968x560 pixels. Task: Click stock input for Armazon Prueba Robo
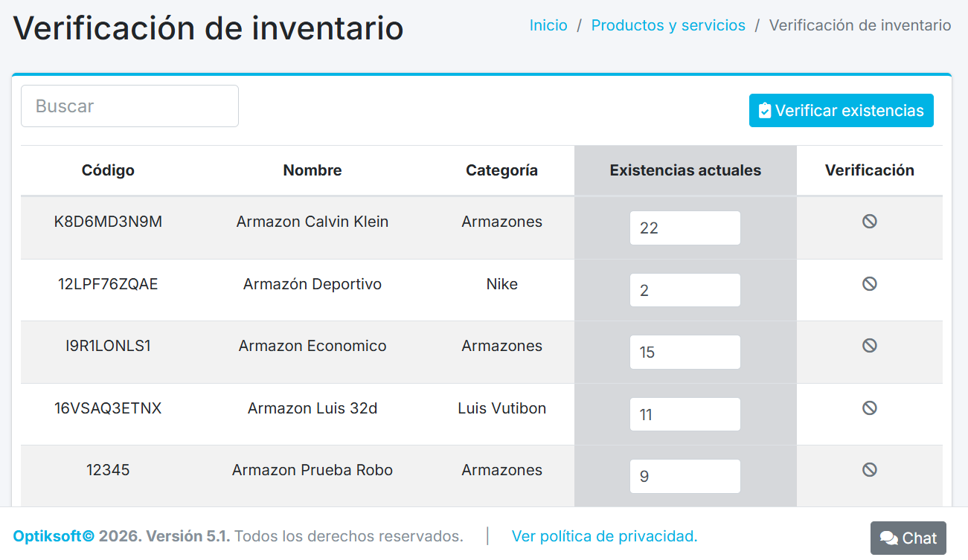(685, 476)
